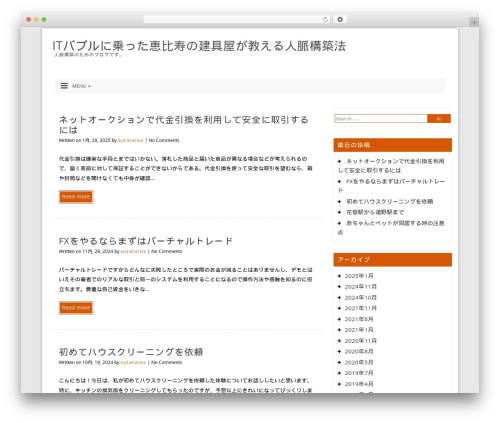Open archive 2021年6月

click(359, 319)
